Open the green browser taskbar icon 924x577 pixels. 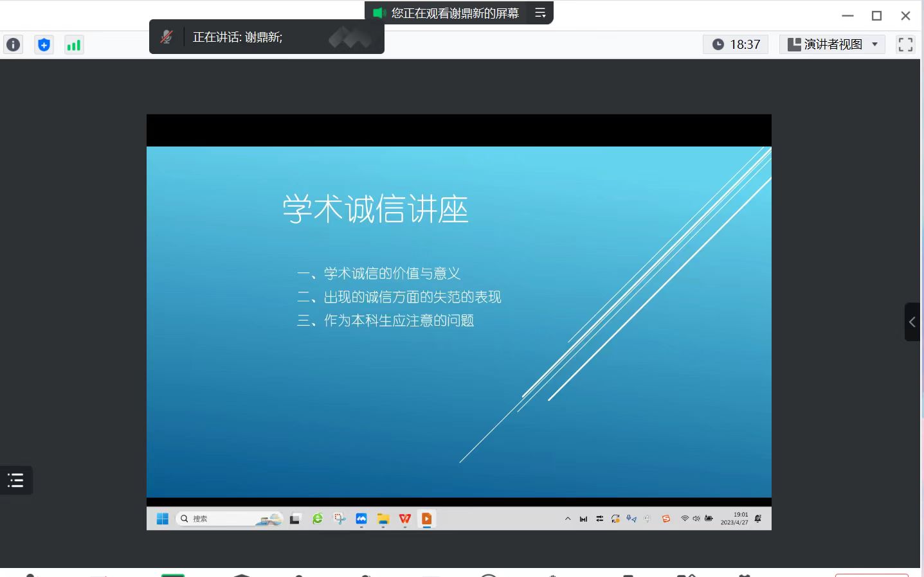point(318,519)
